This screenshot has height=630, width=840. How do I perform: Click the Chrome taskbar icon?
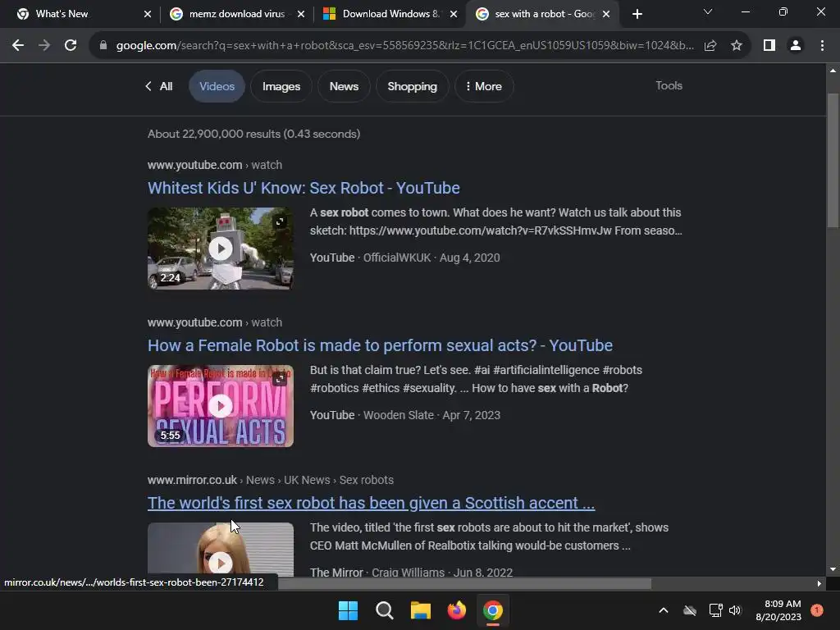point(493,610)
